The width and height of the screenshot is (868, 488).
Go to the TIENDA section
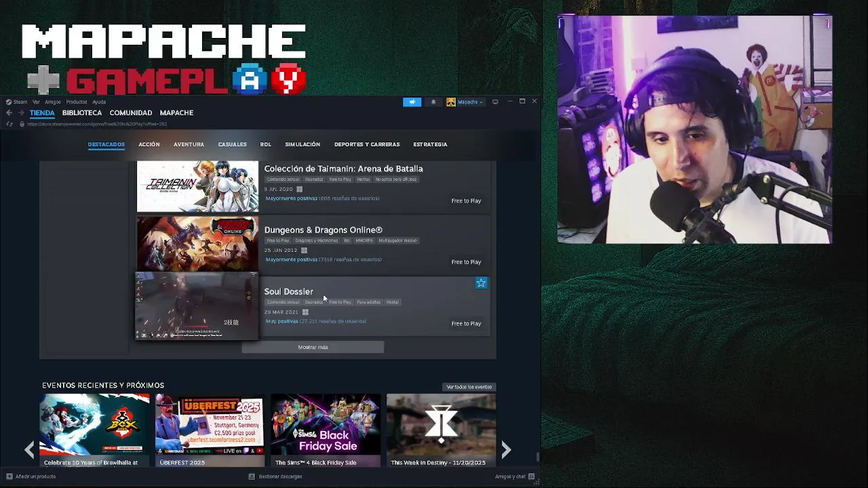[x=42, y=113]
